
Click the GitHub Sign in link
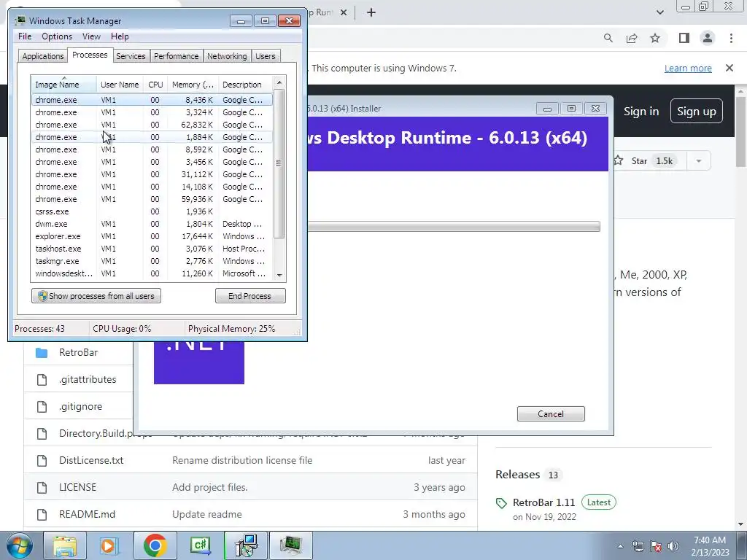[641, 112]
